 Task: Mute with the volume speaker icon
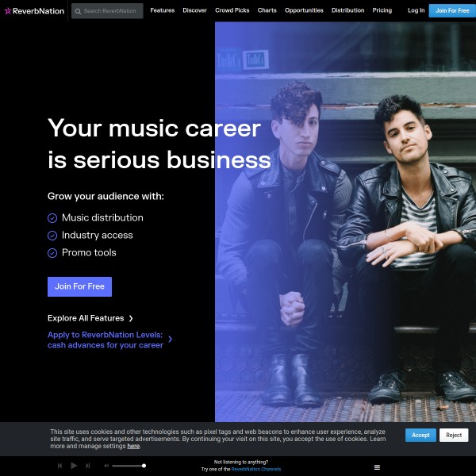[106, 466]
